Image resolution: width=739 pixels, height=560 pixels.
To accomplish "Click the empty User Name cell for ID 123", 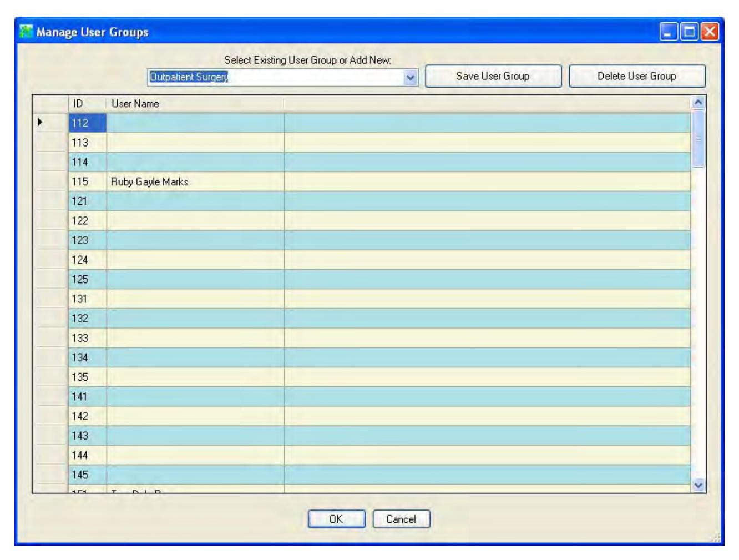I will [x=195, y=240].
